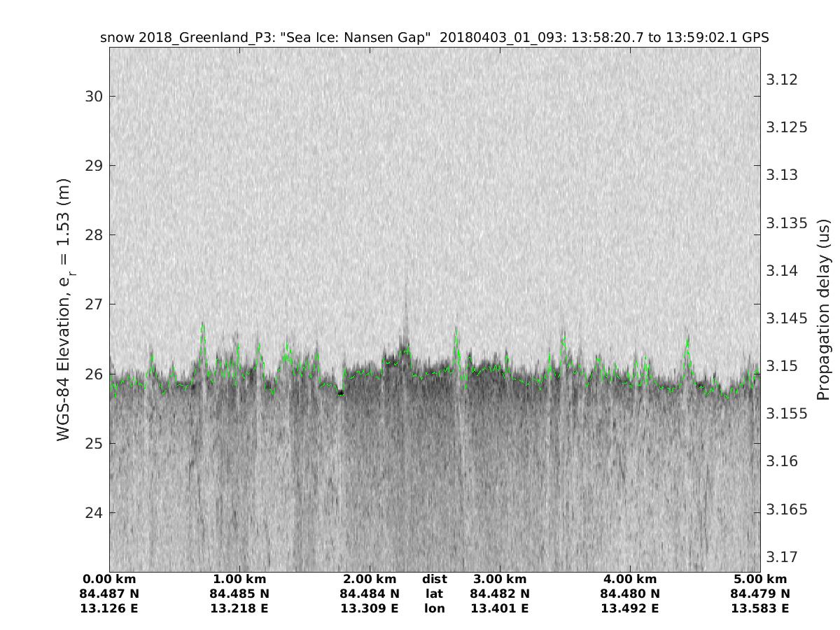Screen dimensions: 840x630
Task: Click the 3.155 propagation delay tick label
Action: (x=787, y=414)
